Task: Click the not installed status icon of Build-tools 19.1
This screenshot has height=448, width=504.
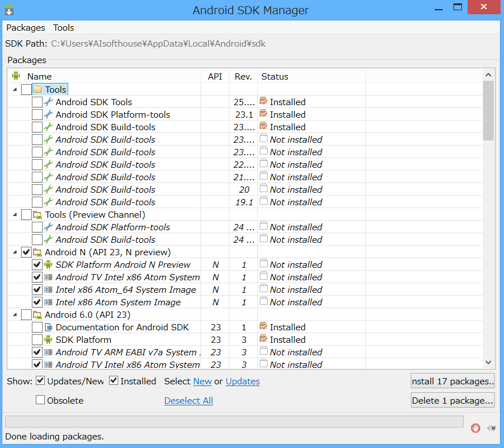Action: click(264, 201)
